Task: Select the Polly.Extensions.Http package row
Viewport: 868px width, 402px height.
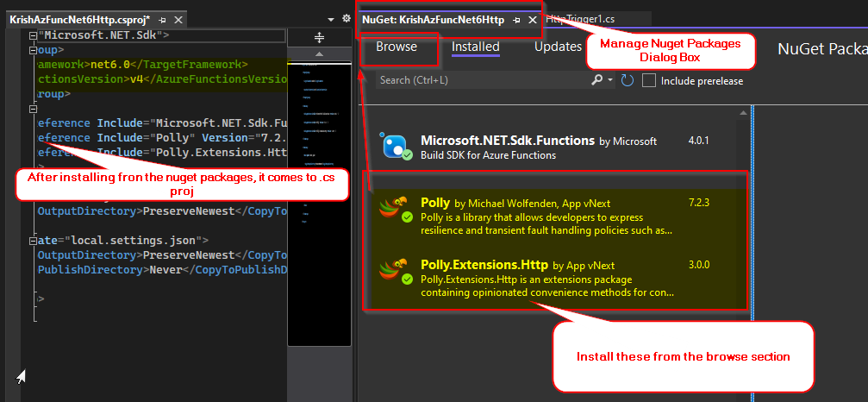Action: [555, 278]
